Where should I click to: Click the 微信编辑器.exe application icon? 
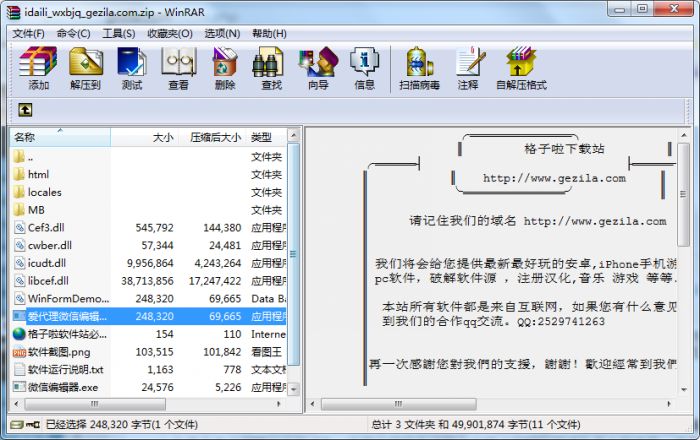[x=19, y=387]
